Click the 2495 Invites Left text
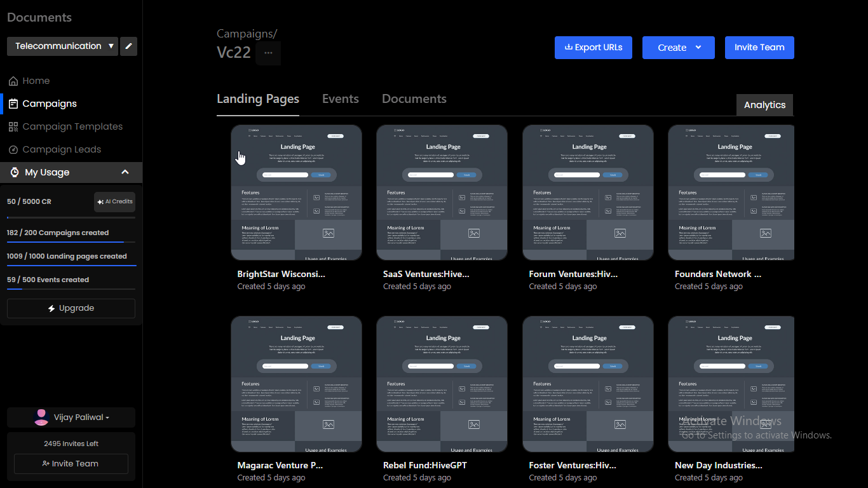This screenshot has height=488, width=868. (71, 444)
